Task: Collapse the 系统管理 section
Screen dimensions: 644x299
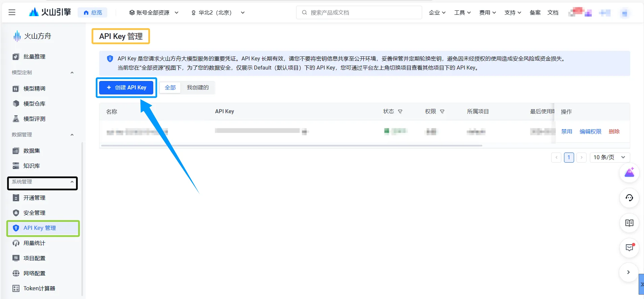Action: 72,182
